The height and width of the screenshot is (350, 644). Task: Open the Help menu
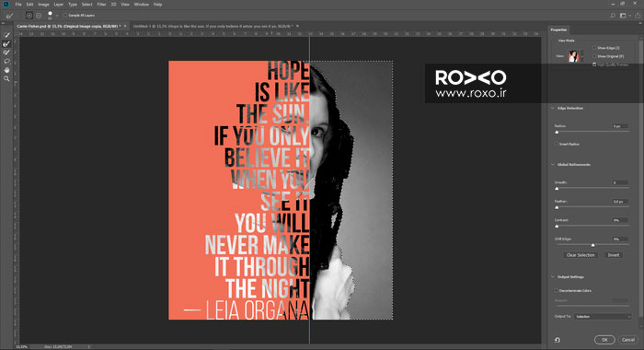tap(157, 5)
